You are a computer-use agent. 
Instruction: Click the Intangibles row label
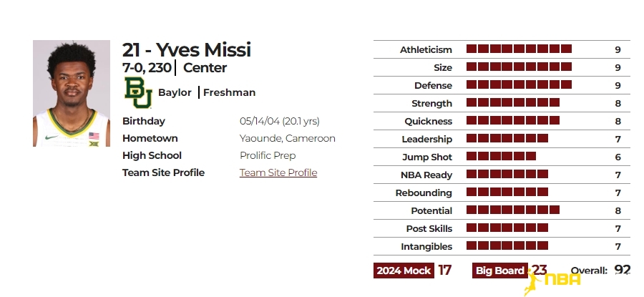coord(426,246)
